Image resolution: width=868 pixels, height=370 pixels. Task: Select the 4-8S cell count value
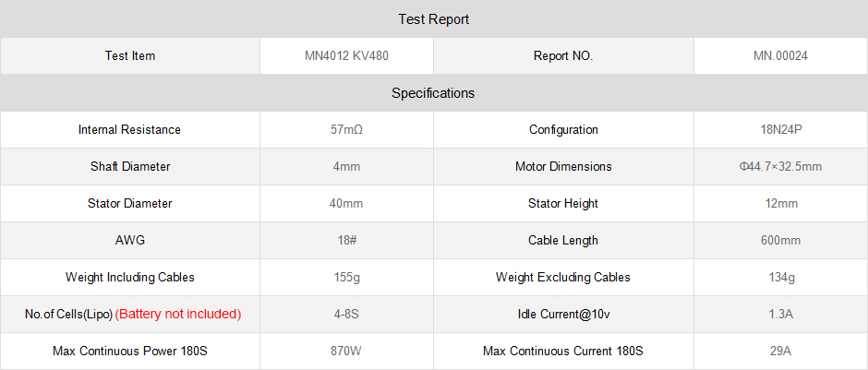point(346,315)
